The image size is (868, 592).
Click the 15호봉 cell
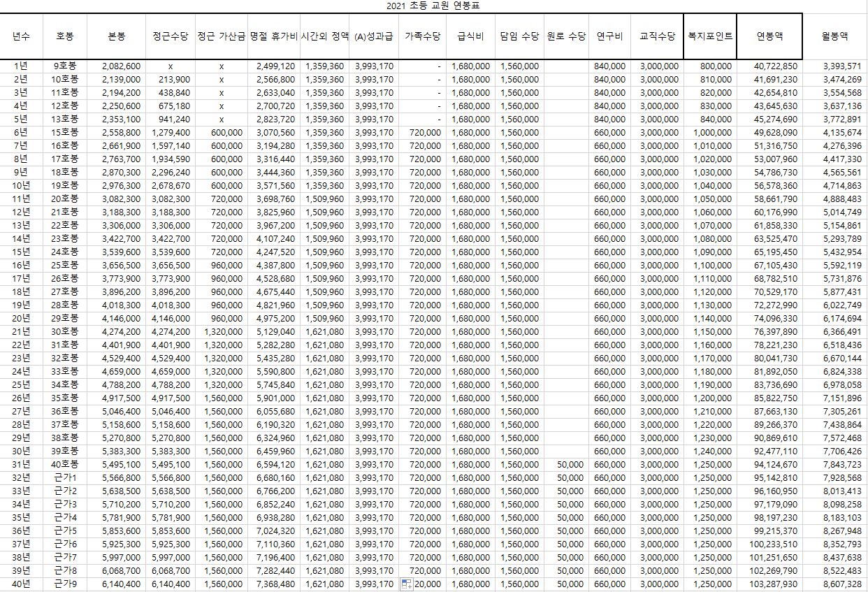pyautogui.click(x=64, y=132)
